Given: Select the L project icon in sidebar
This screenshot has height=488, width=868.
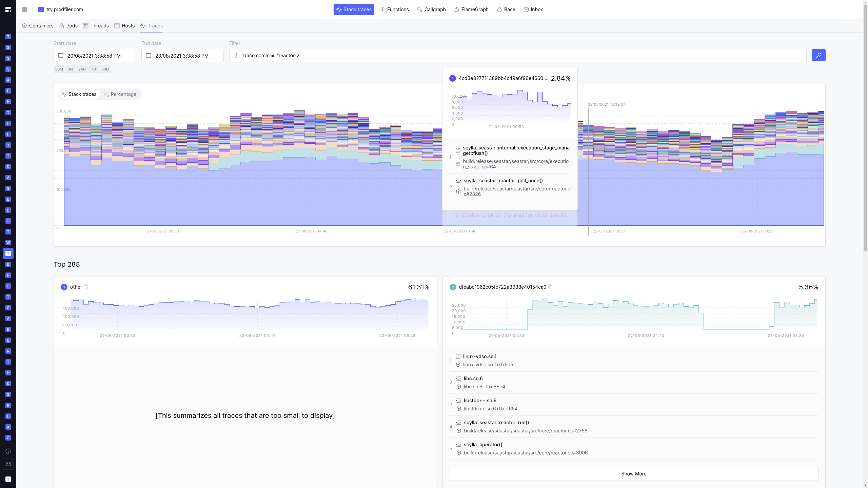Looking at the screenshot, I should (x=8, y=91).
